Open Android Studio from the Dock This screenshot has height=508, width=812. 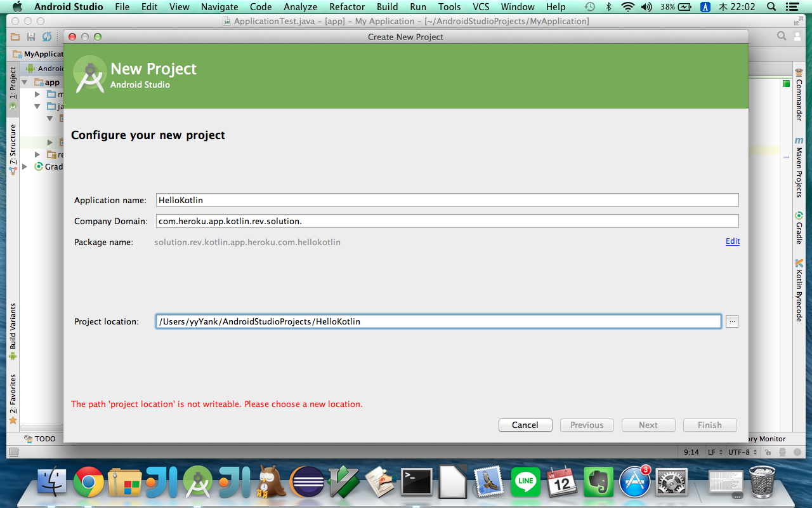point(198,483)
